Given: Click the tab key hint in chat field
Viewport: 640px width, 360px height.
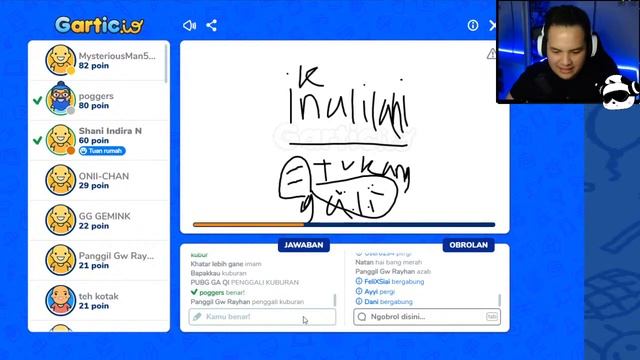Looking at the screenshot, I should click(492, 317).
